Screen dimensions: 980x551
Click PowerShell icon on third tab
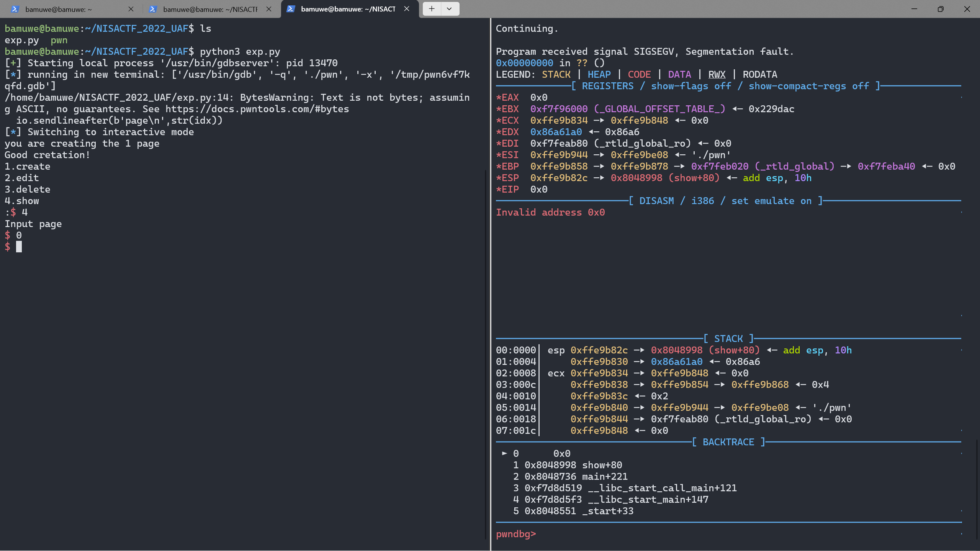pos(291,9)
